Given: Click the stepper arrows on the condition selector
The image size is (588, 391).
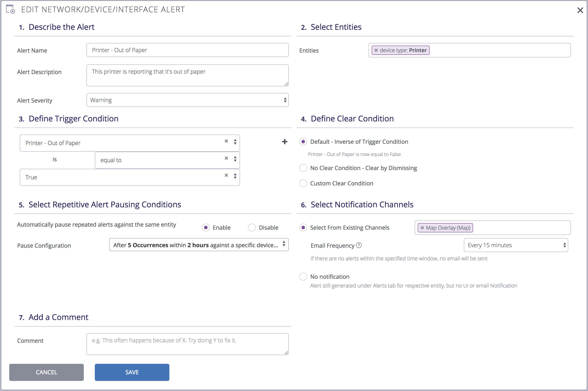Looking at the screenshot, I should 235,142.
